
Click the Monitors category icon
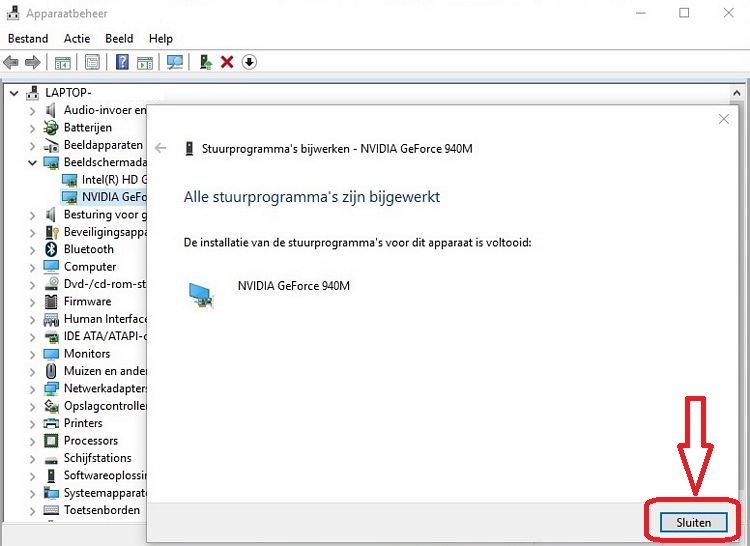point(51,354)
